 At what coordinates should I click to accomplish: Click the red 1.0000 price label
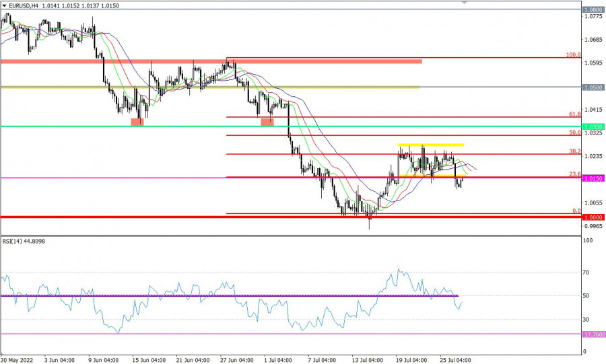pyautogui.click(x=593, y=217)
